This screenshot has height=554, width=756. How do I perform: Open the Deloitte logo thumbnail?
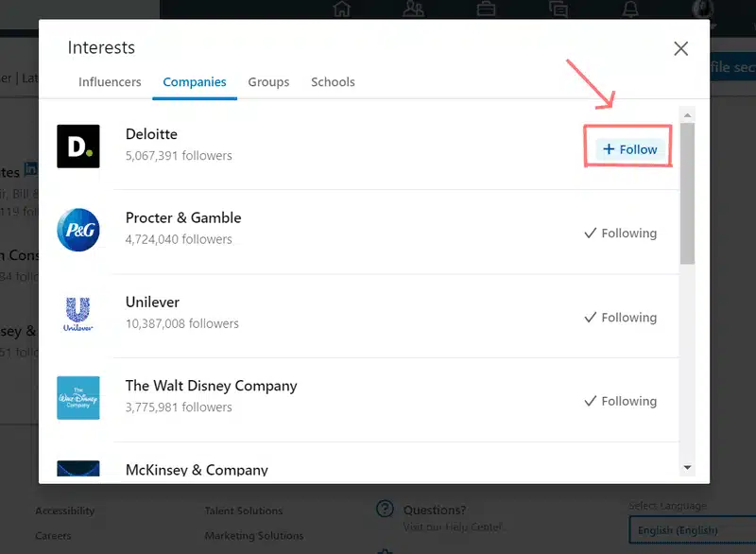click(x=78, y=147)
